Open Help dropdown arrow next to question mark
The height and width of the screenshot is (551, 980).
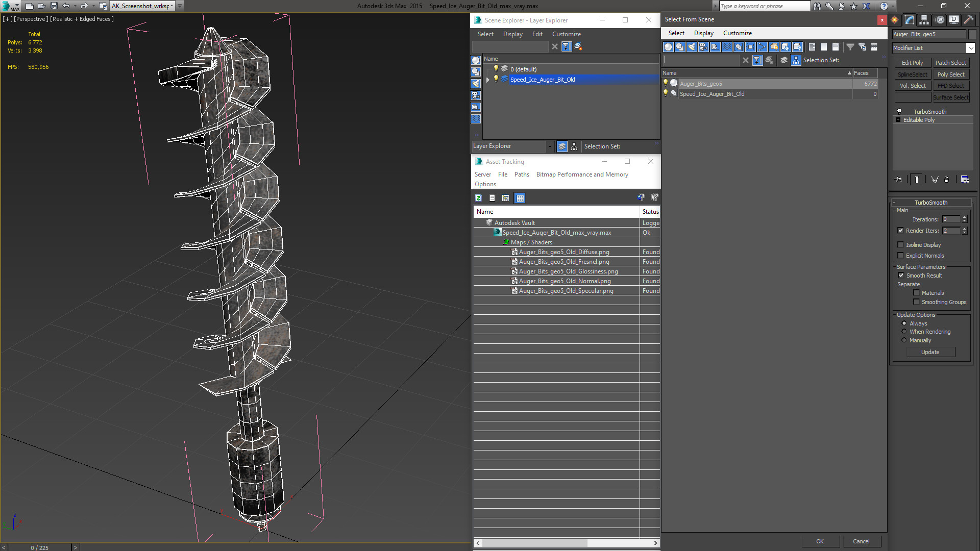893,6
